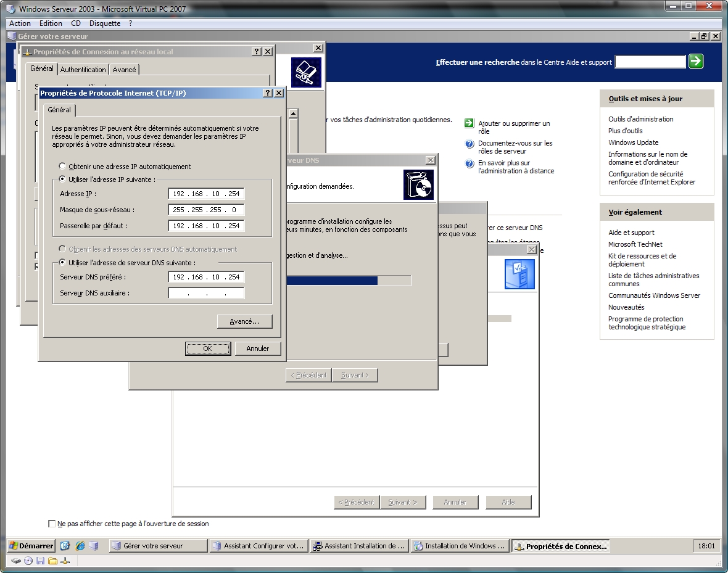
Task: Open the Action menu
Action: pos(20,23)
